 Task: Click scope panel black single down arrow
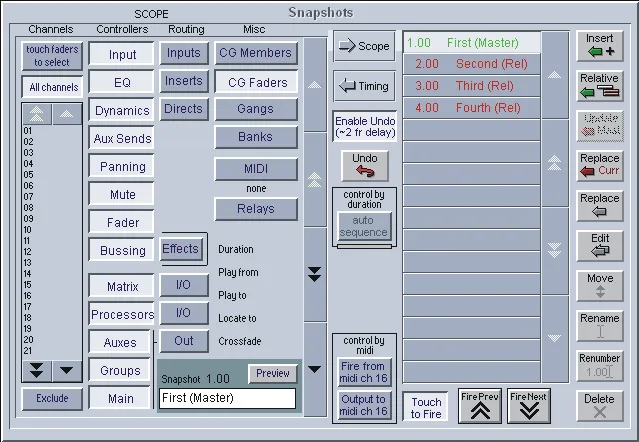click(315, 369)
